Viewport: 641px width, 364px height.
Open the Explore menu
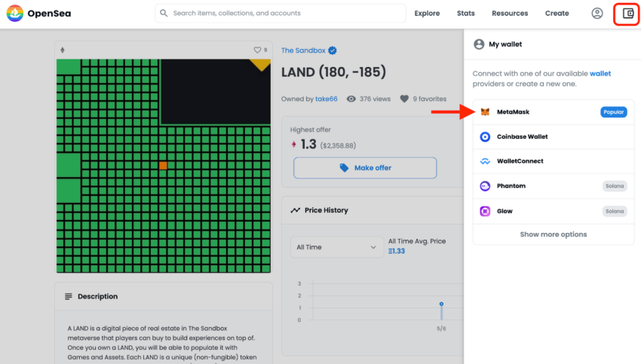pyautogui.click(x=427, y=14)
